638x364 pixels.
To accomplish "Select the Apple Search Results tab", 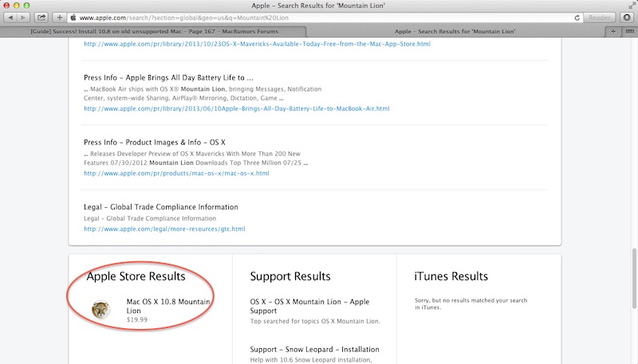I will click(x=455, y=31).
